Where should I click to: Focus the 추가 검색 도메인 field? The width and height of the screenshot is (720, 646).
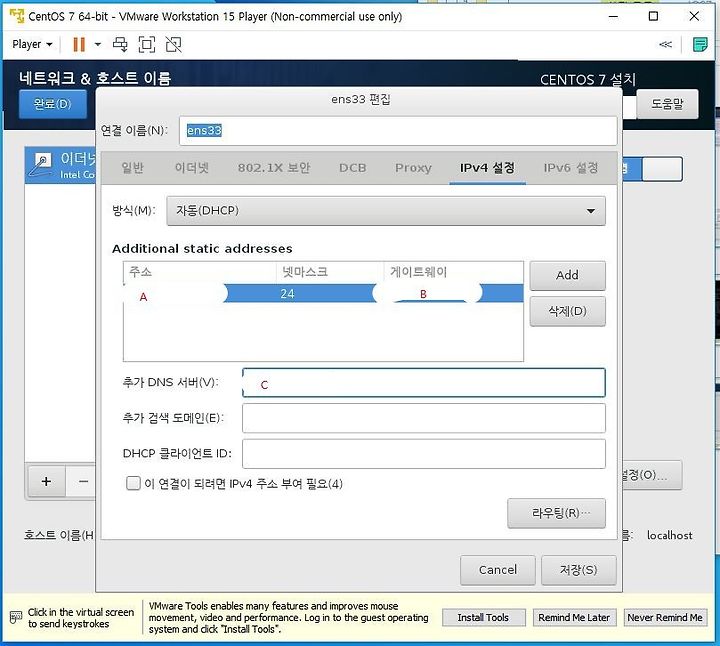[423, 418]
